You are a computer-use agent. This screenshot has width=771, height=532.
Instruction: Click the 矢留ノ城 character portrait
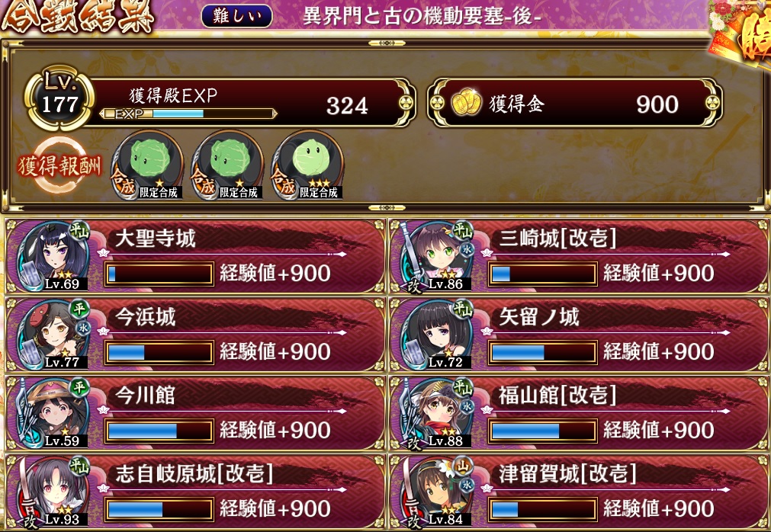pyautogui.click(x=437, y=335)
